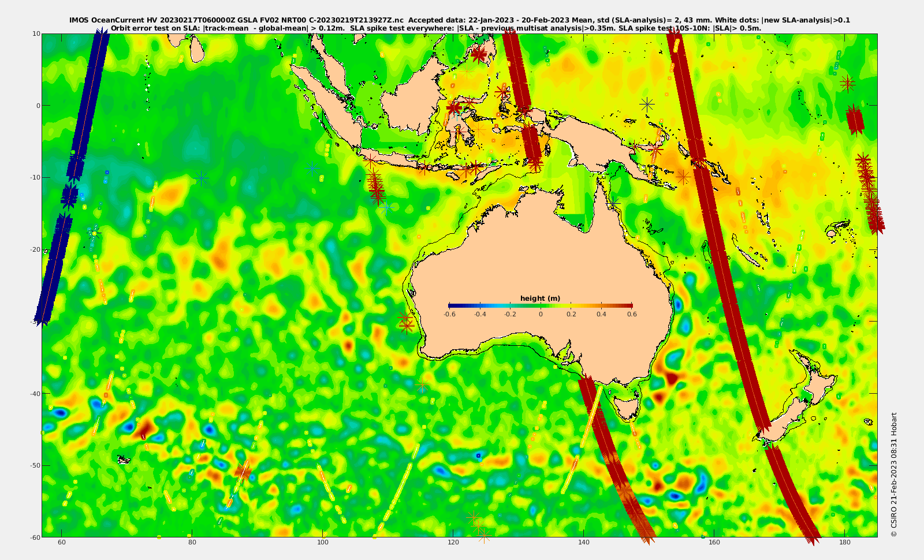Screen dimensions: 924x560
Task: Click the "height (m)" colorbar label
Action: (x=540, y=298)
